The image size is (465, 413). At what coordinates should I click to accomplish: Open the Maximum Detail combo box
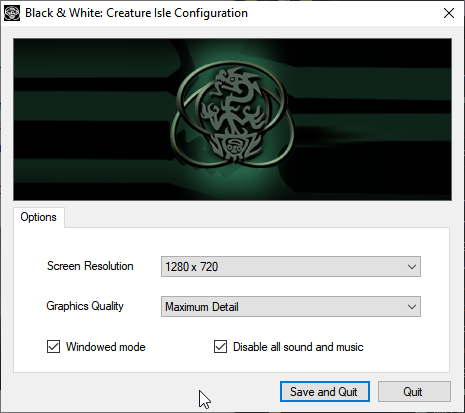point(291,307)
